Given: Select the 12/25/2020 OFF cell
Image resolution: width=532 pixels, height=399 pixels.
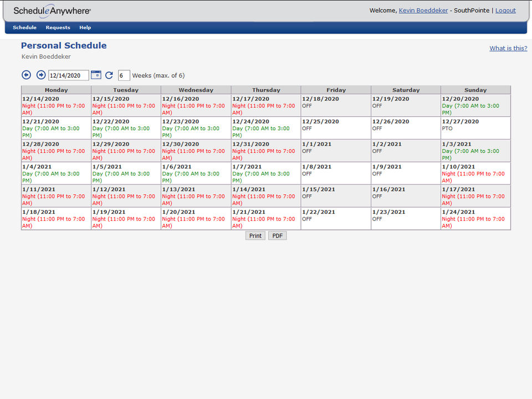Looking at the screenshot, I should click(x=336, y=128).
